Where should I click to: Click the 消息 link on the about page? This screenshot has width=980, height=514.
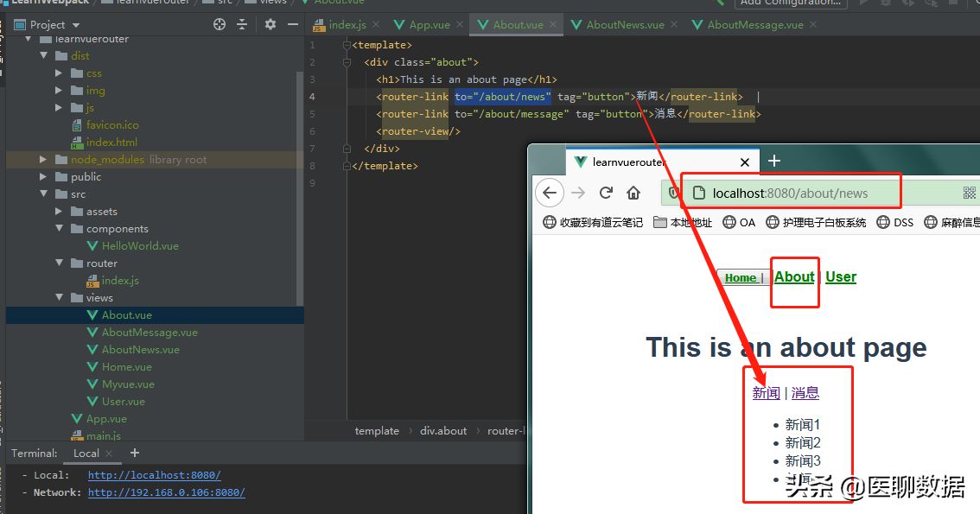[x=805, y=393]
